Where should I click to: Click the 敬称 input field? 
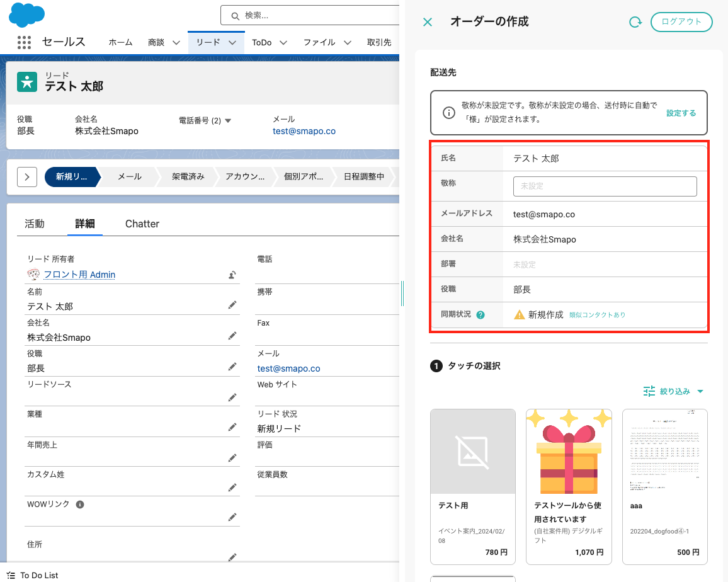(605, 186)
